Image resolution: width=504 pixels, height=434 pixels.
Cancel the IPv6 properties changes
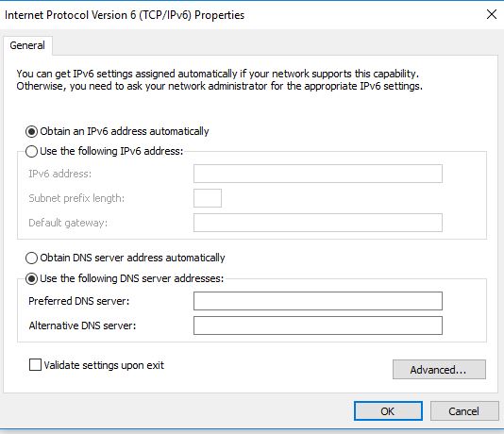click(x=464, y=410)
